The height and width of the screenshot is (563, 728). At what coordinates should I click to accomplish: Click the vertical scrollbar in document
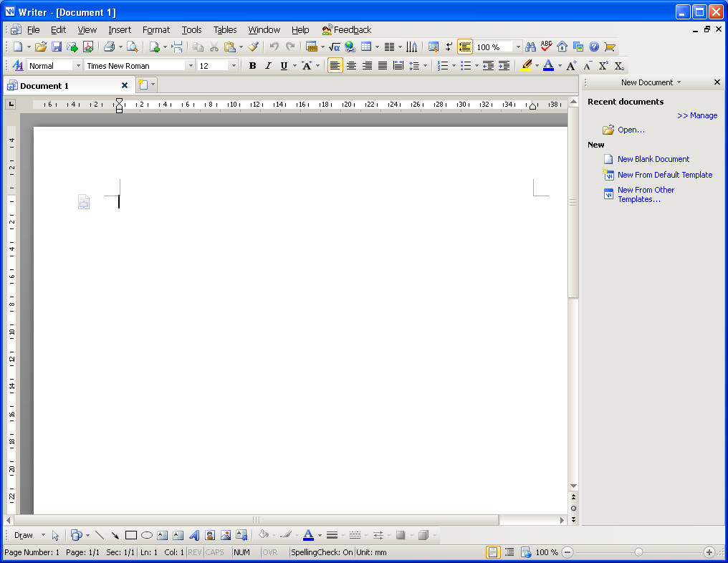573,203
